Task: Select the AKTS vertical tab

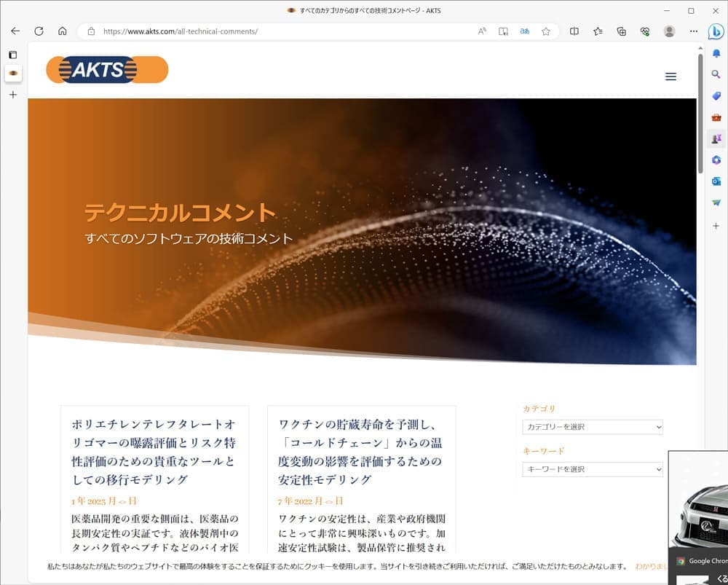Action: coord(12,73)
